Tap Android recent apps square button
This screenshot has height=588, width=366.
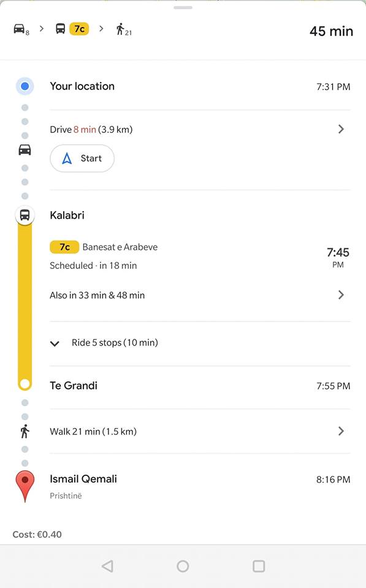tap(259, 566)
